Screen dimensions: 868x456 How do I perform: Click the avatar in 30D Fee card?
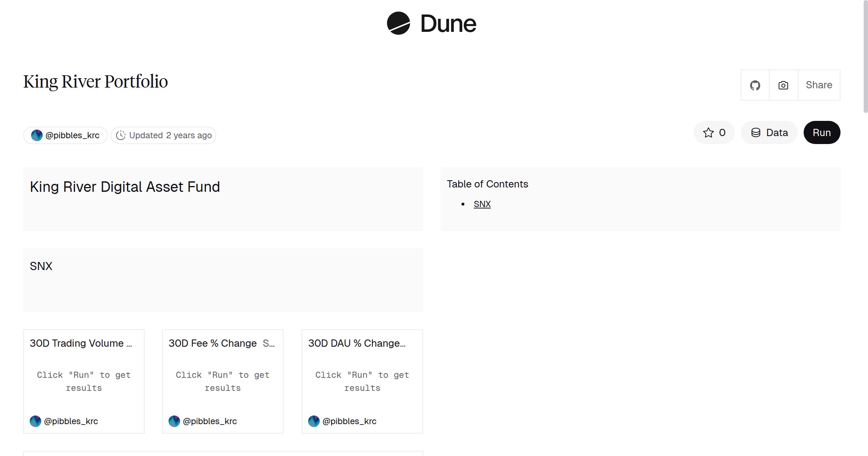(x=174, y=421)
